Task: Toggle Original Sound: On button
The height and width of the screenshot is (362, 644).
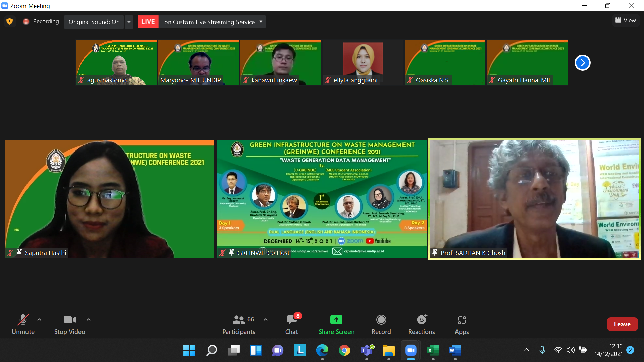Action: [x=94, y=22]
